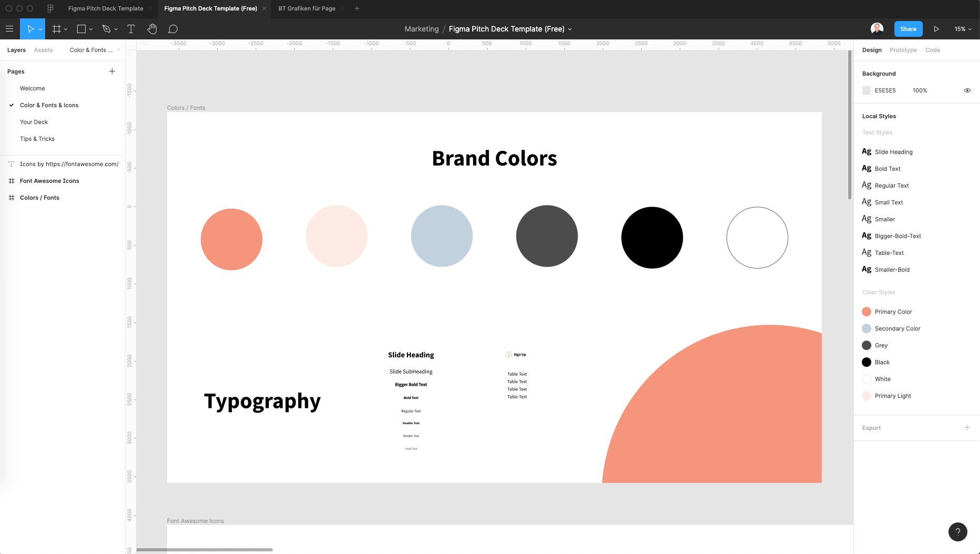Open the file name dropdown menu
980x554 pixels.
[570, 29]
